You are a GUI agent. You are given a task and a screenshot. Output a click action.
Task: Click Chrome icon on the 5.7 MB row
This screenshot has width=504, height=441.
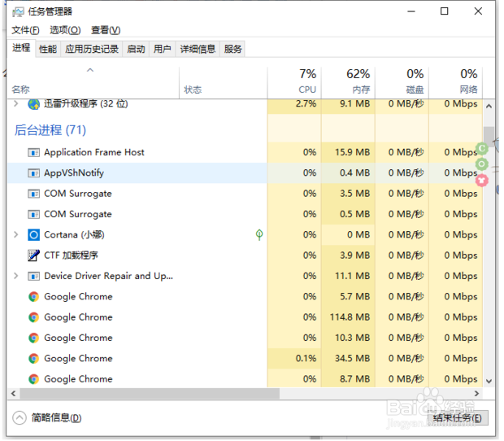34,296
